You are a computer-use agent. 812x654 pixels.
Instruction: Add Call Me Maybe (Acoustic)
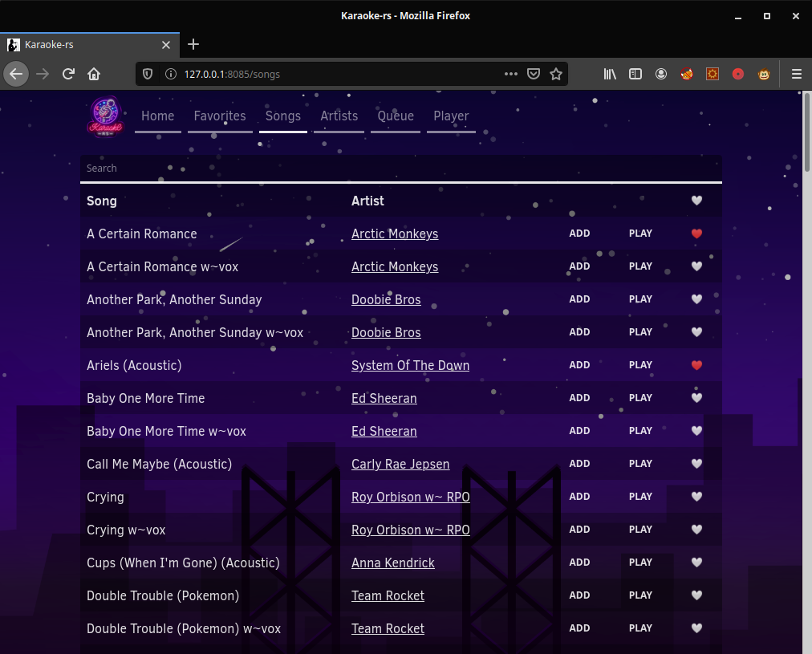click(x=579, y=464)
